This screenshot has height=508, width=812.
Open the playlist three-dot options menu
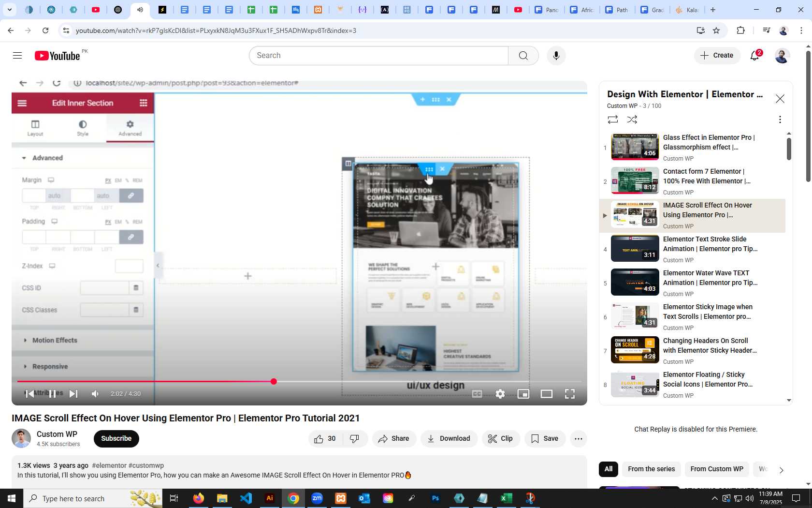(x=780, y=120)
